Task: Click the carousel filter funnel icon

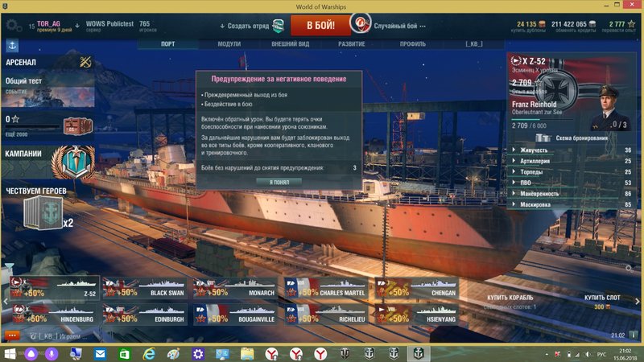Action: tap(9, 267)
